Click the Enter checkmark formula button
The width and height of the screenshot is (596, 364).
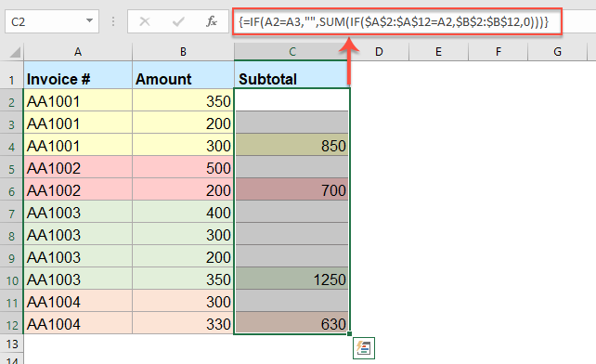tap(178, 21)
